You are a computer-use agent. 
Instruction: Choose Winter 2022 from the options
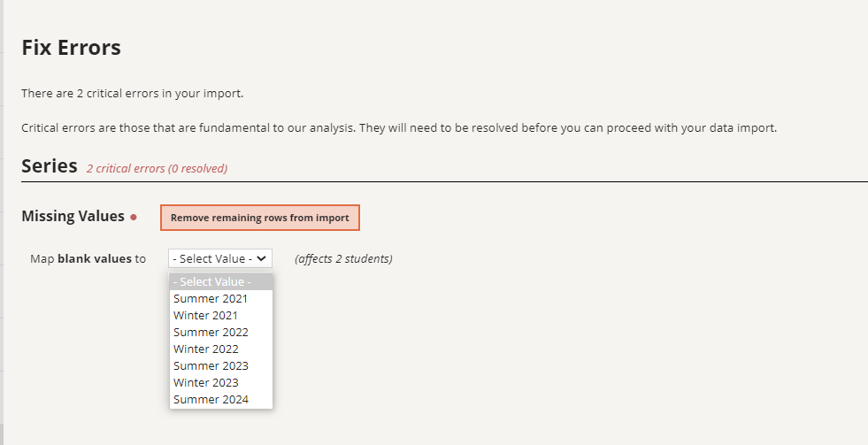[221, 349]
